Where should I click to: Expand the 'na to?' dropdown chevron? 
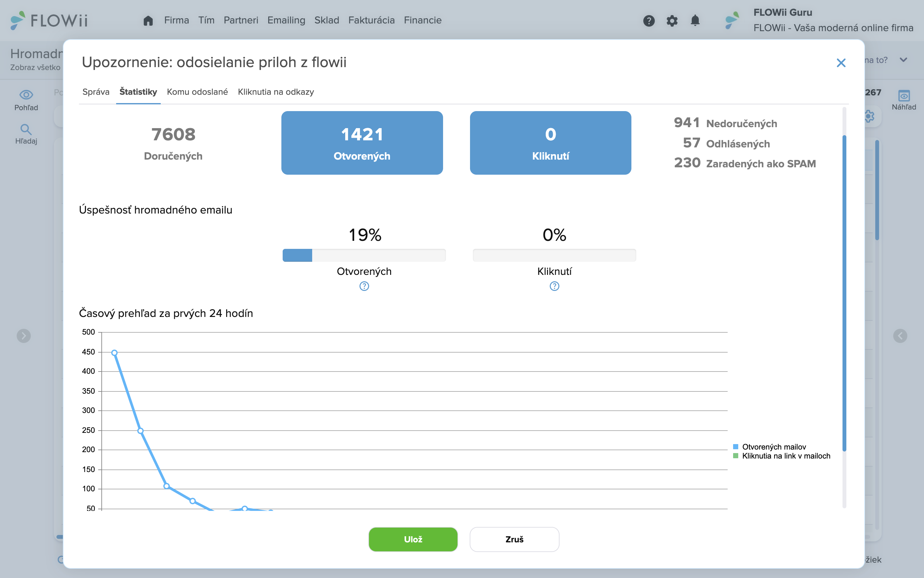(x=903, y=60)
